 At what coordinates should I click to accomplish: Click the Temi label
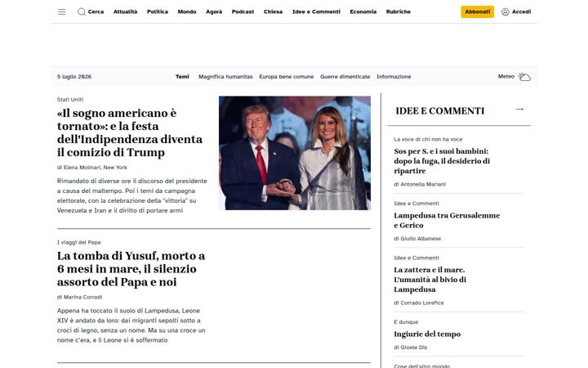tap(182, 77)
